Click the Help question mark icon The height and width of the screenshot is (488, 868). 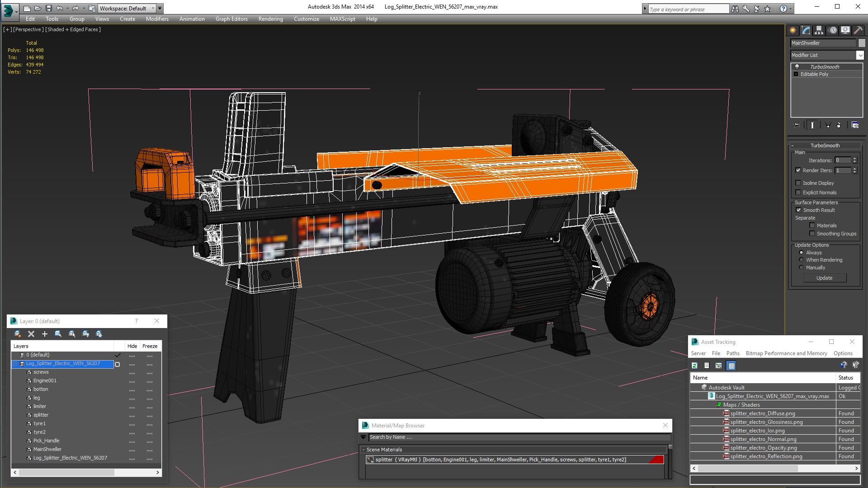[783, 9]
